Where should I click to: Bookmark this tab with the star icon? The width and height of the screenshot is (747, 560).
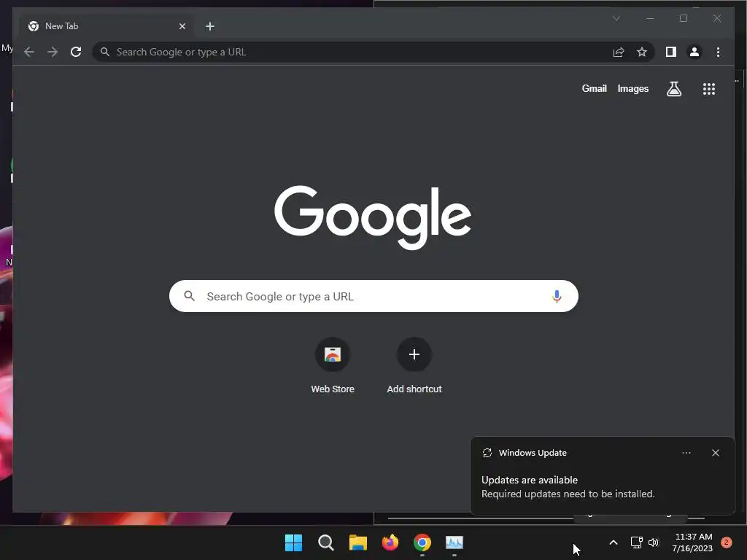point(642,52)
